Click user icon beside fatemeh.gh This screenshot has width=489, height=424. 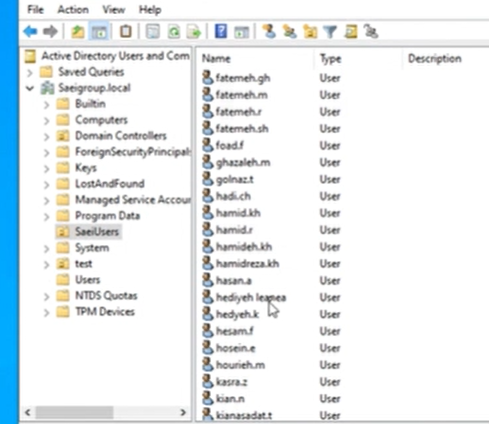point(208,77)
